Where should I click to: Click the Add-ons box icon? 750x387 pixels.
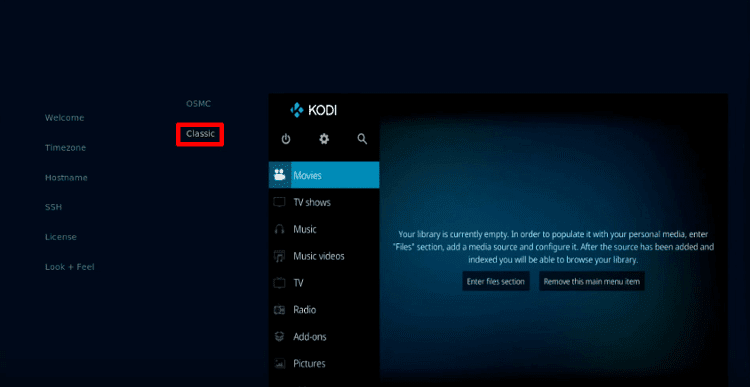[279, 337]
